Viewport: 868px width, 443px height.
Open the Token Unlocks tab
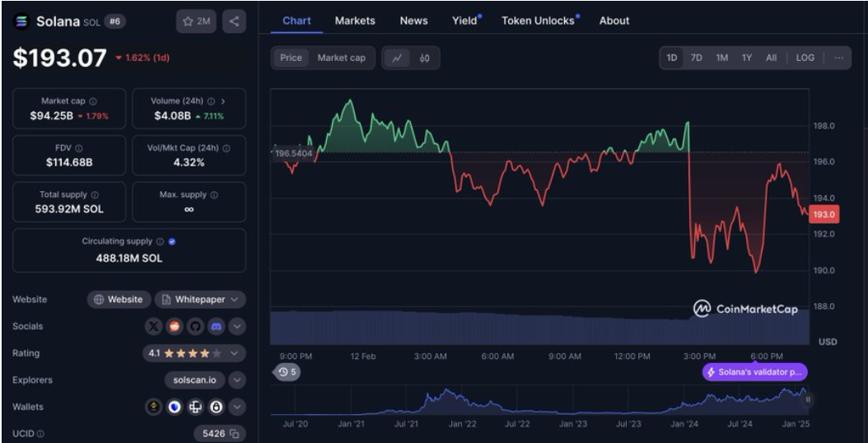click(539, 21)
